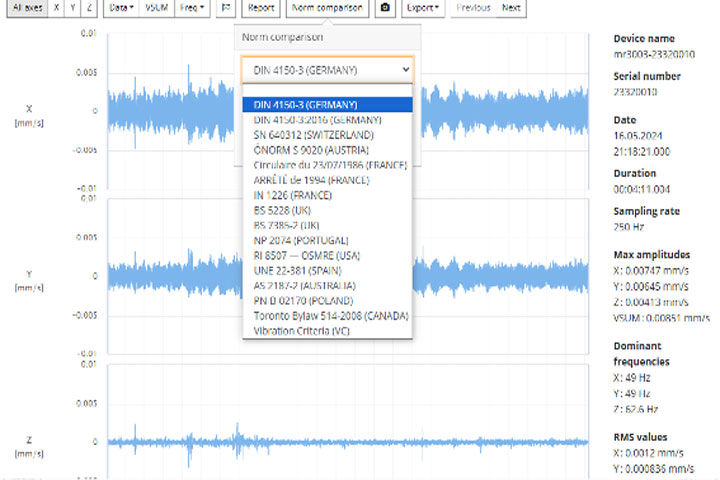This screenshot has height=480, width=720.
Task: Go to Next recording
Action: pos(511,8)
